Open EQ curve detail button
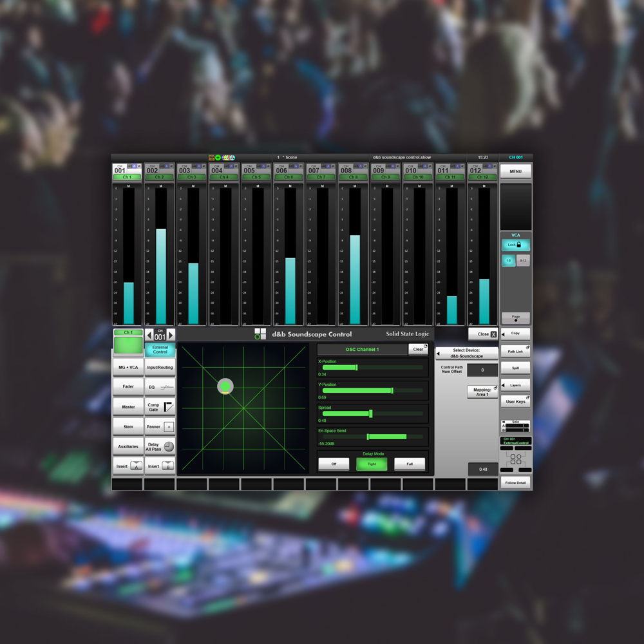Viewport: 644px width, 644px height. pyautogui.click(x=160, y=387)
